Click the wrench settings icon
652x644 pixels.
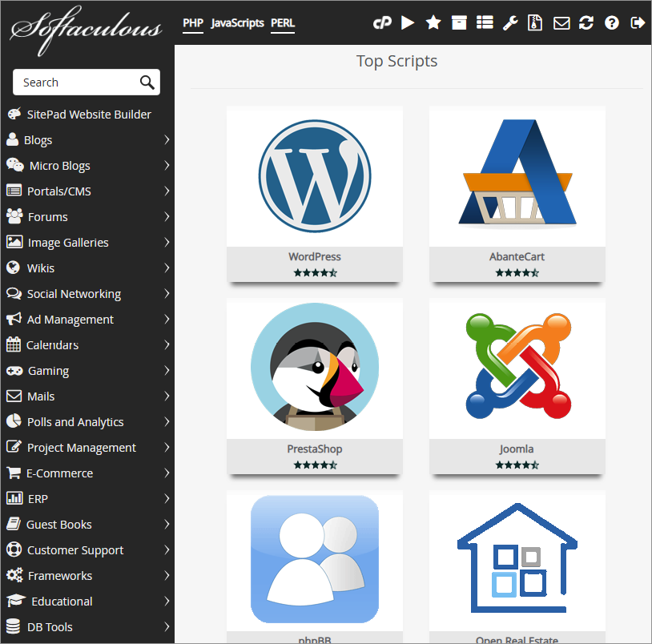[510, 23]
